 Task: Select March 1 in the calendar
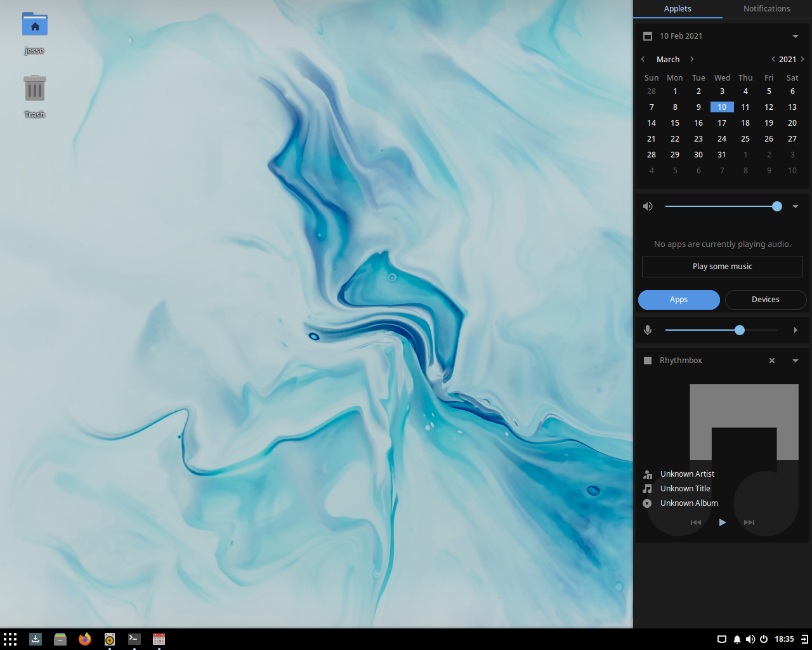pyautogui.click(x=675, y=91)
